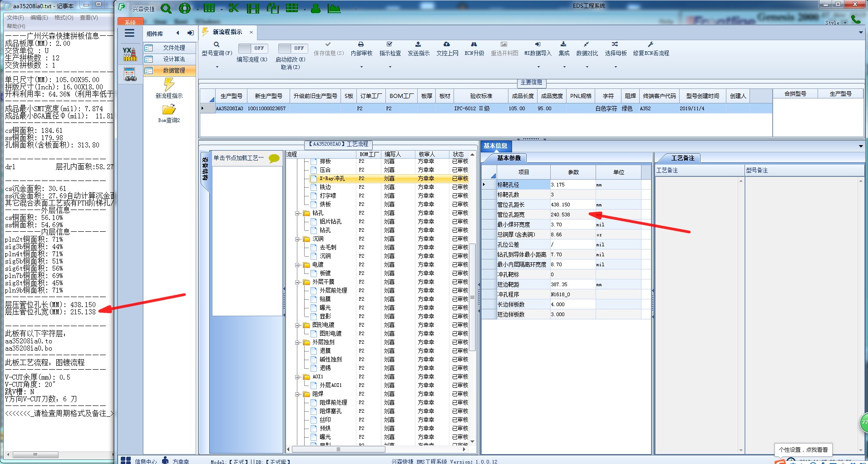868x464 pixels.
Task: Select the 基本信息 tab
Action: [x=495, y=146]
